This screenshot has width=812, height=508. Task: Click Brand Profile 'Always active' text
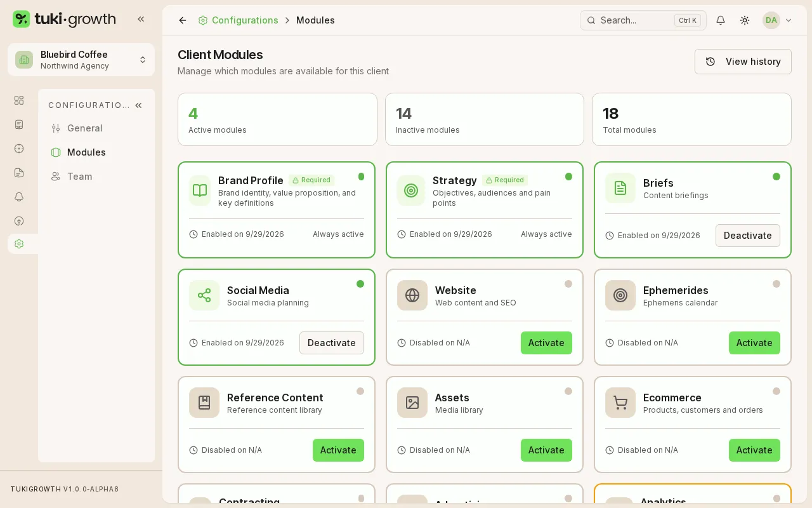(x=338, y=234)
